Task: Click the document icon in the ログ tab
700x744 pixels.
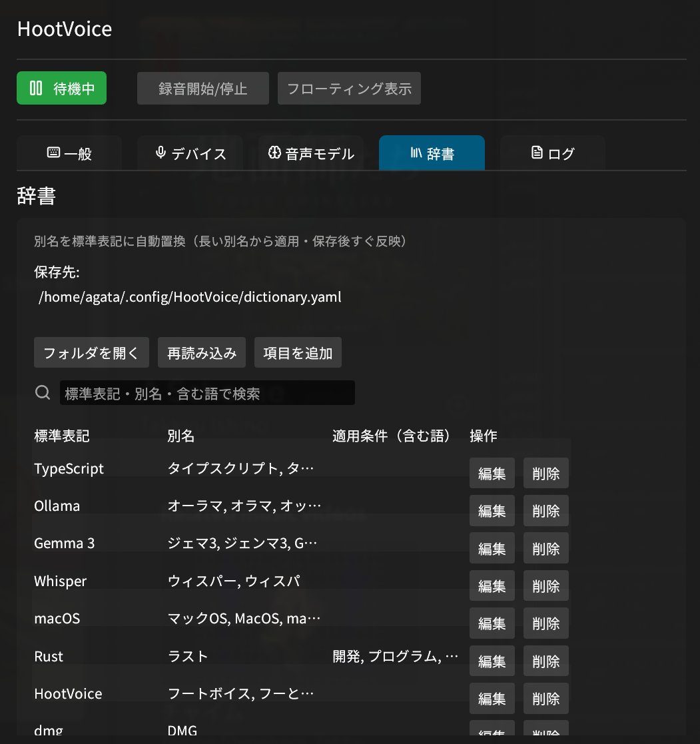Action: pyautogui.click(x=537, y=153)
